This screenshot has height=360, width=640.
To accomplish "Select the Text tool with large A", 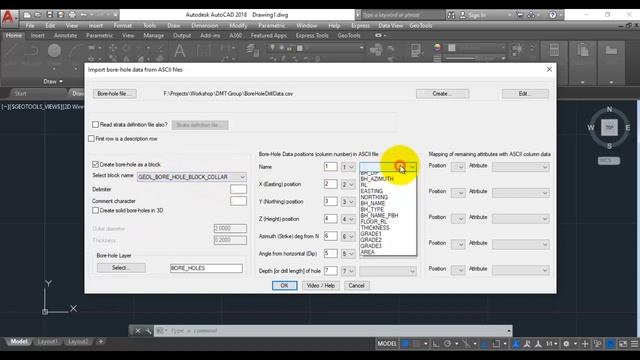I will (180, 51).
